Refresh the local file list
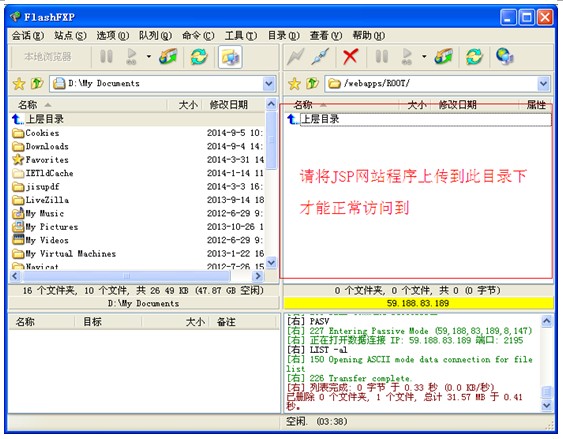This screenshot has height=439, width=563. 199,57
